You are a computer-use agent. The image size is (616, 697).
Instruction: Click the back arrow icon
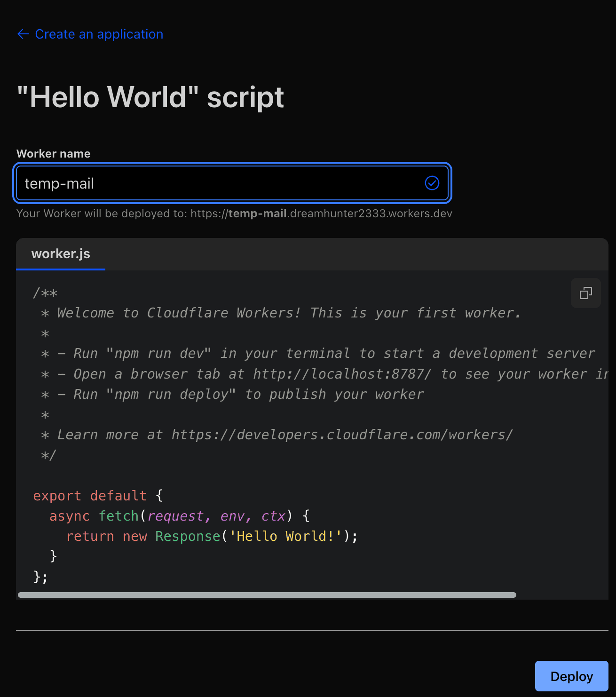(x=23, y=34)
